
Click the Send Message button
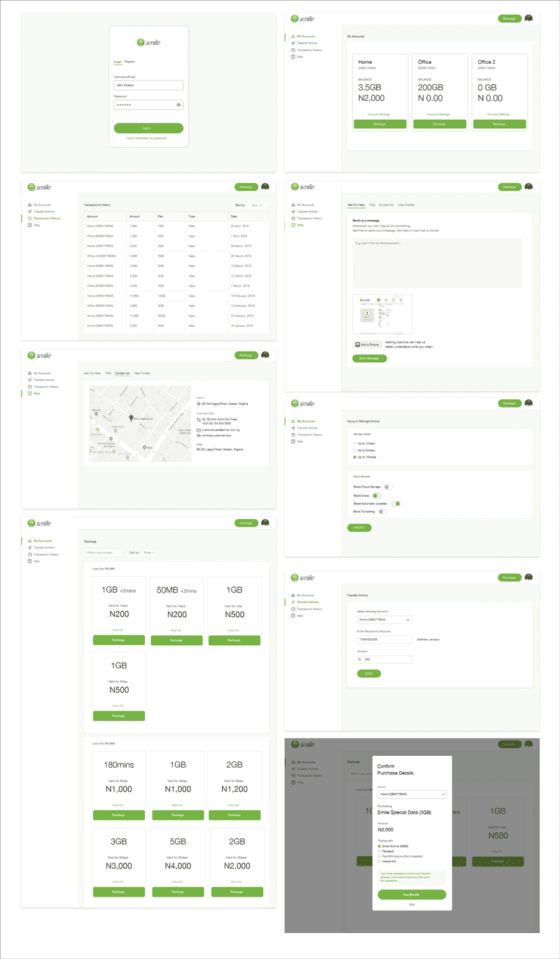[369, 358]
